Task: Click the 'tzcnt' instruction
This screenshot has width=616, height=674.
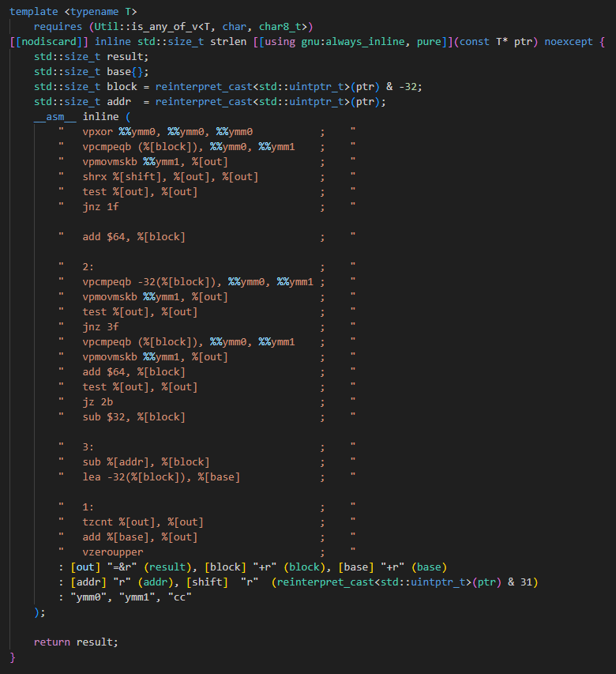Action: (x=97, y=522)
